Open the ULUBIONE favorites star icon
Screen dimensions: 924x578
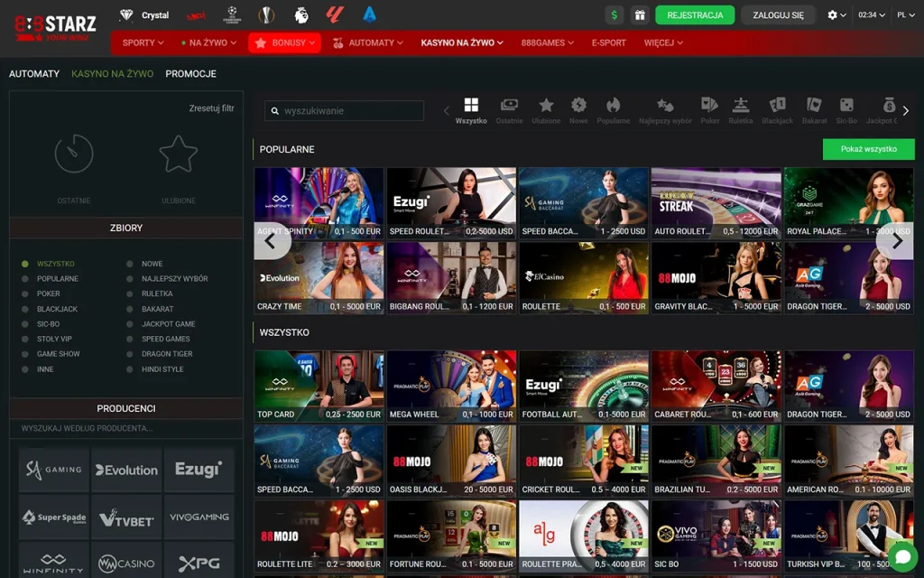coord(178,154)
